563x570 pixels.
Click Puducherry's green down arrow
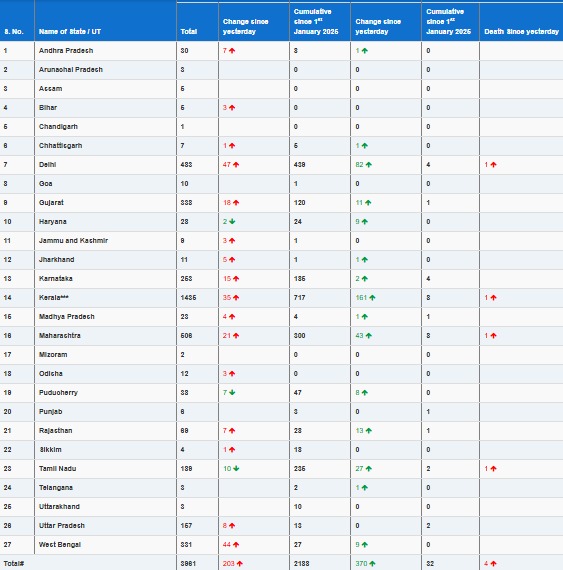[x=232, y=393]
